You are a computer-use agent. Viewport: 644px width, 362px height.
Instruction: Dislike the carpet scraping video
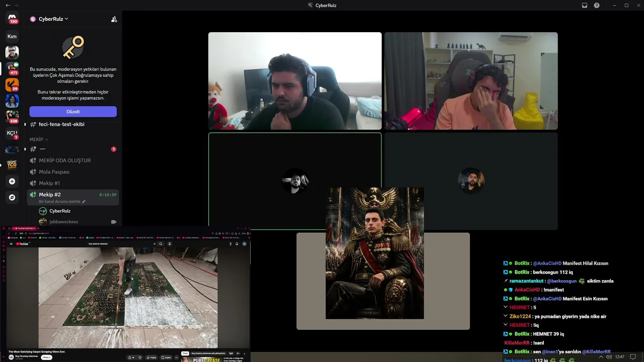pyautogui.click(x=140, y=357)
